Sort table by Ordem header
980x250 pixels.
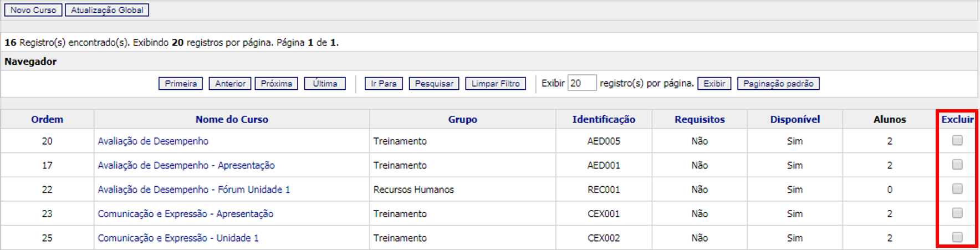pyautogui.click(x=47, y=119)
